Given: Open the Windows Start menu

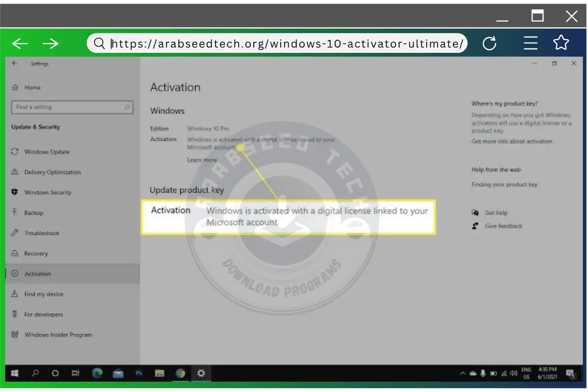Looking at the screenshot, I should coord(15,373).
